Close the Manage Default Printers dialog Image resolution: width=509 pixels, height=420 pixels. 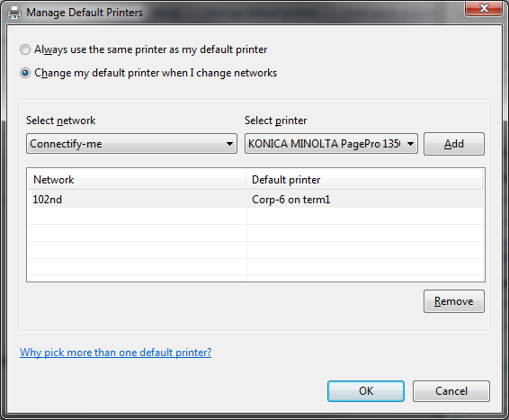(x=483, y=8)
